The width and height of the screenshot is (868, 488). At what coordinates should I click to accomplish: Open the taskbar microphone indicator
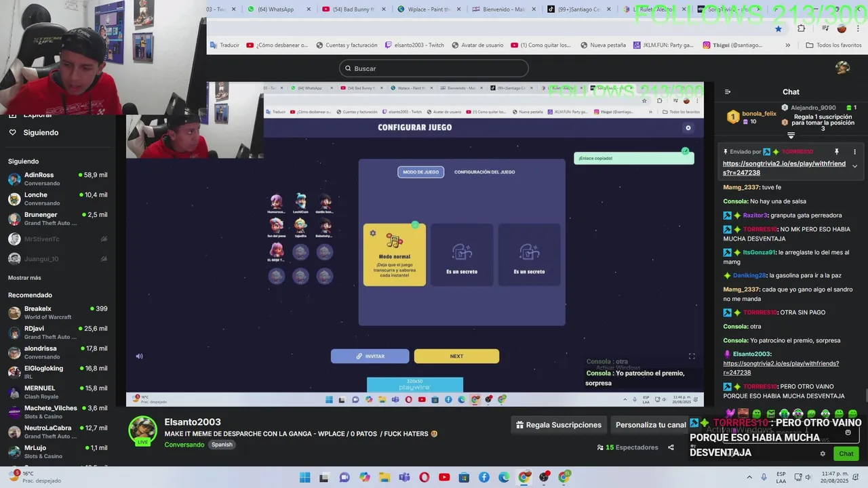[x=765, y=477]
